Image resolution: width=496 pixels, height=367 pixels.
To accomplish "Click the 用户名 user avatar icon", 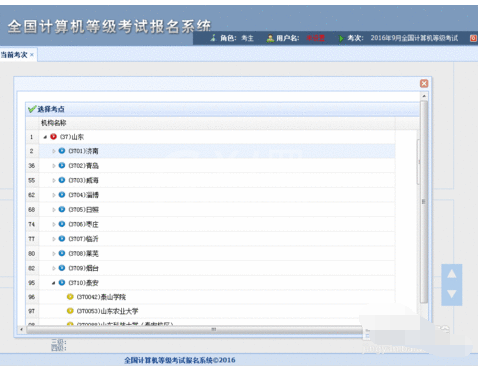I will pos(270,38).
